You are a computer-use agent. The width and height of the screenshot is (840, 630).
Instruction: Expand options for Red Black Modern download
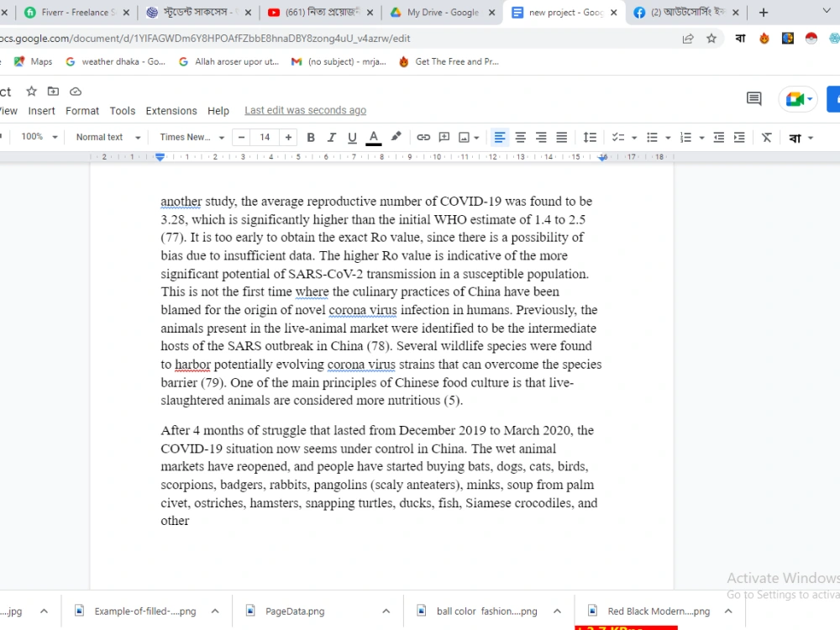[x=728, y=612]
